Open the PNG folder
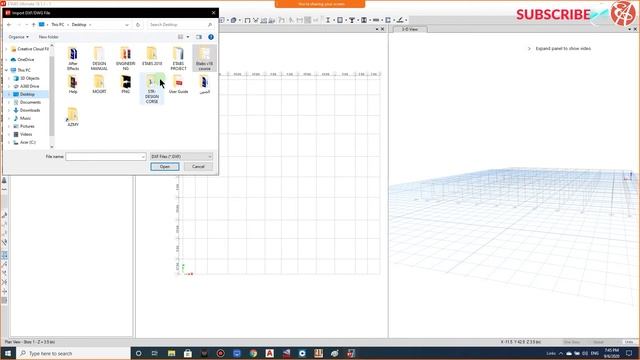640x360 pixels. [126, 84]
